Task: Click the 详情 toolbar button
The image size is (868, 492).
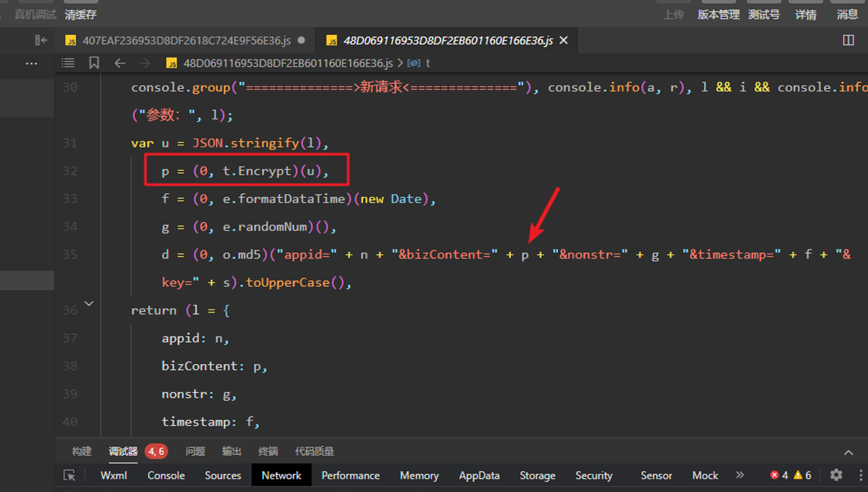Action: coord(806,15)
